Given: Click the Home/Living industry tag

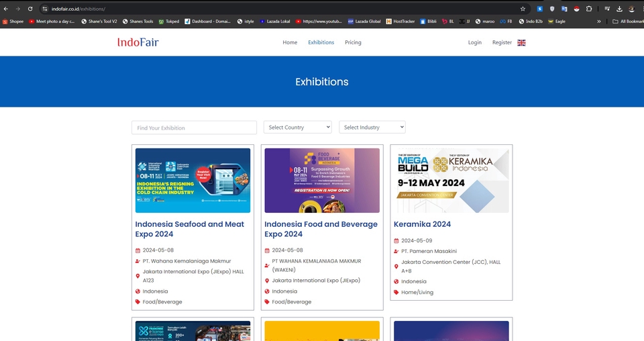Looking at the screenshot, I should point(417,292).
